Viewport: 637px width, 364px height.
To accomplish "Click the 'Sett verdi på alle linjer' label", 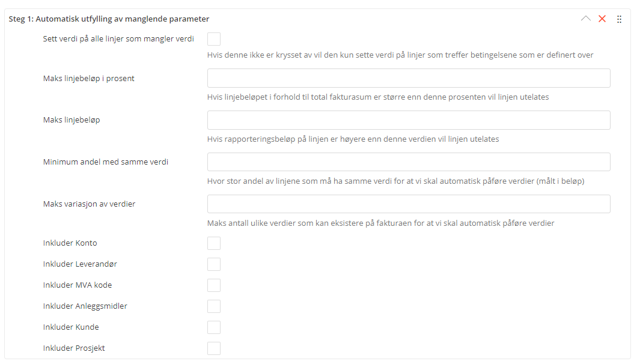I will [x=118, y=39].
